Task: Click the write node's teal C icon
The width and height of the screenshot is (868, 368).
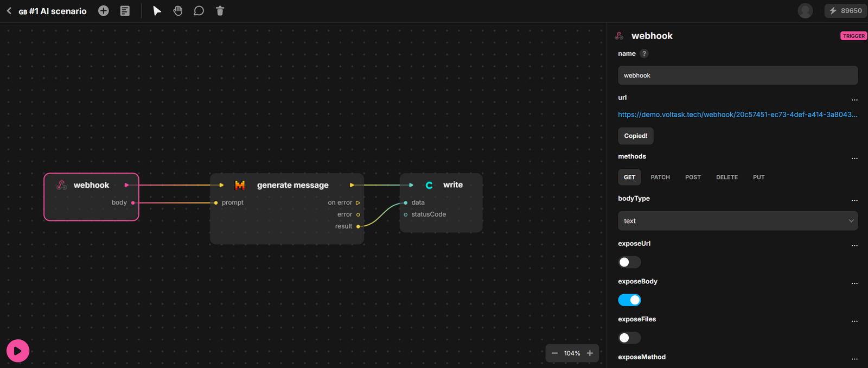Action: 429,185
